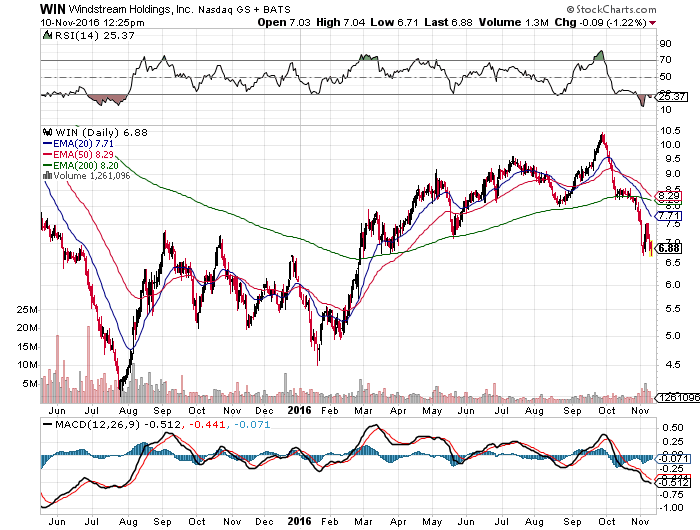
Task: Click the RSI indicator triangle icon
Action: [x=47, y=35]
